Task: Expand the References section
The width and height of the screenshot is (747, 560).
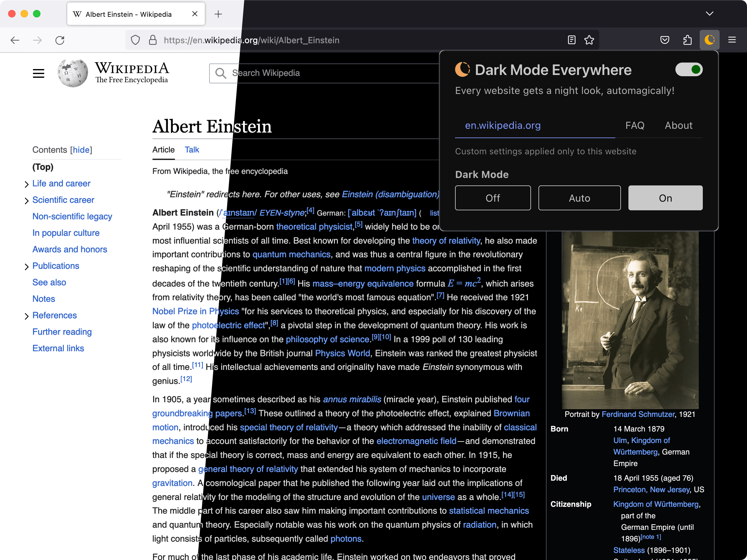Action: tap(26, 316)
